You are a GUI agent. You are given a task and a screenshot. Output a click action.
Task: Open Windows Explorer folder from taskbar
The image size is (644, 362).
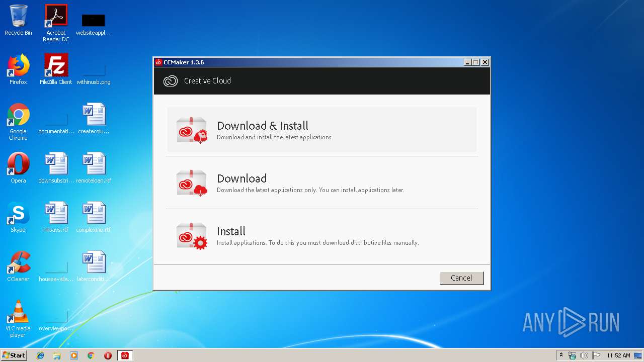click(57, 355)
